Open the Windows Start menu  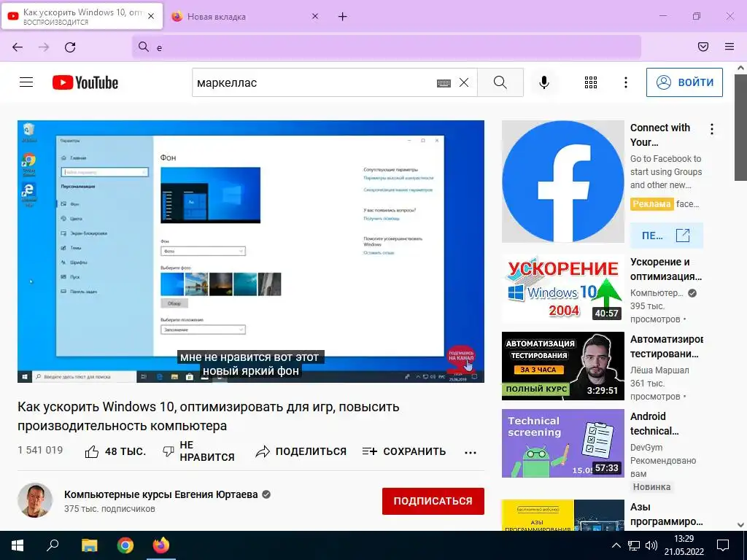click(x=18, y=545)
